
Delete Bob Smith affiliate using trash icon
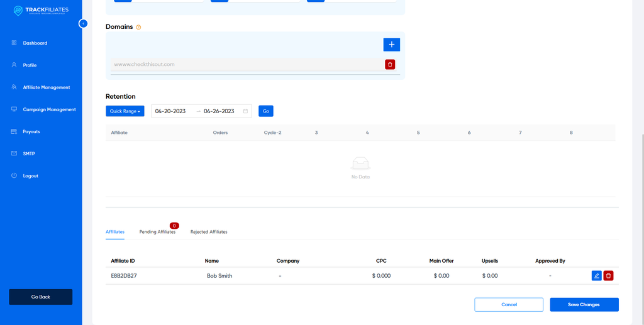[x=608, y=275]
